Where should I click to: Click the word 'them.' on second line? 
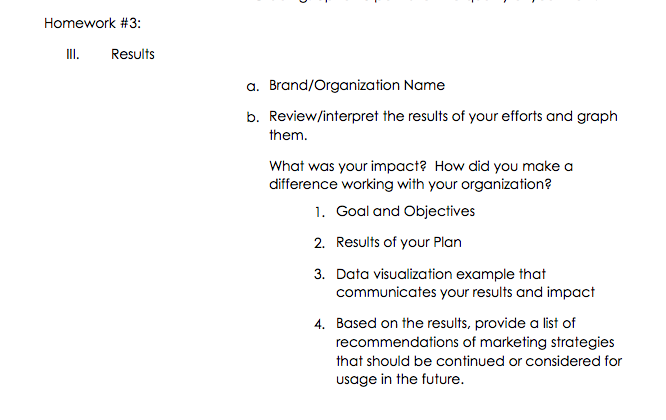[288, 135]
